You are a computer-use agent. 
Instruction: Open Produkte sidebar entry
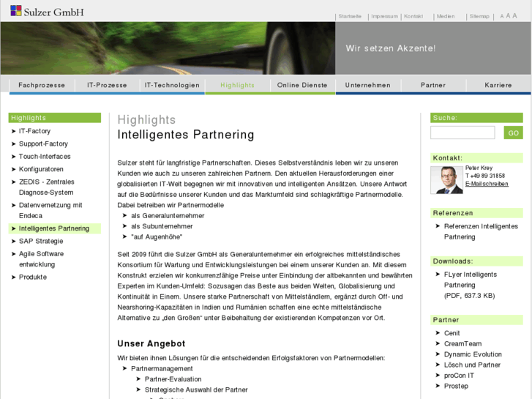tap(33, 277)
